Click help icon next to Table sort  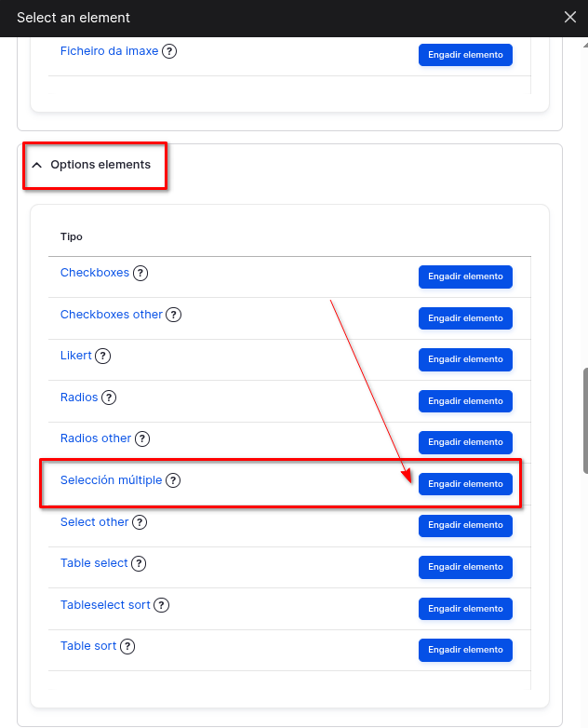click(127, 646)
